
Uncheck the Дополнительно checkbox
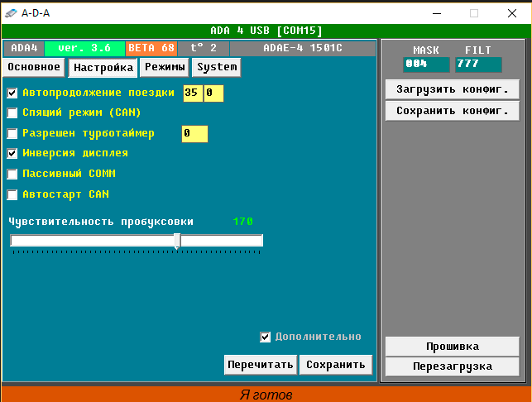pyautogui.click(x=266, y=337)
